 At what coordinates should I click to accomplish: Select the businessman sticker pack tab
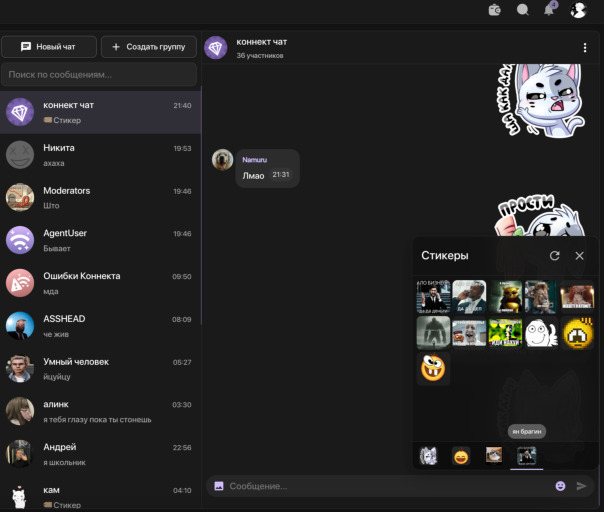[526, 456]
